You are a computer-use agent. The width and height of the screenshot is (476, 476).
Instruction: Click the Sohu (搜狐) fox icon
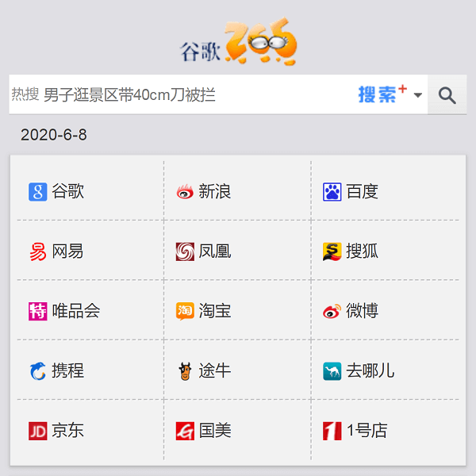pyautogui.click(x=332, y=251)
